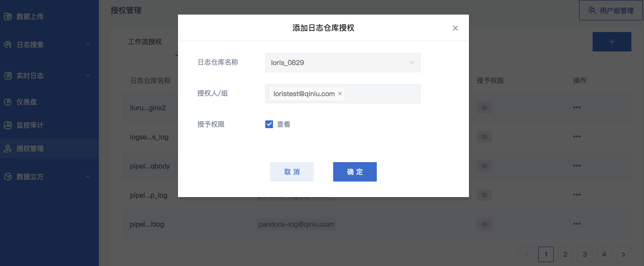644x266 pixels.
Task: Open 监控审计 menu item
Action: 49,125
